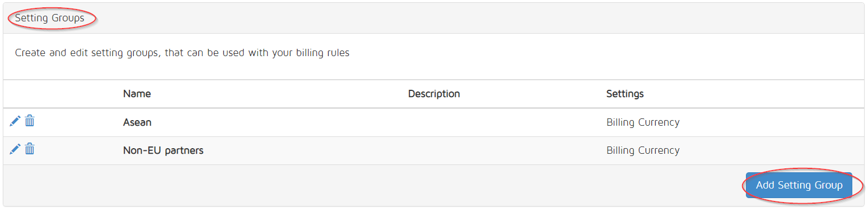868x211 pixels.
Task: Click the 'Create and edit setting groups' text
Action: point(87,53)
